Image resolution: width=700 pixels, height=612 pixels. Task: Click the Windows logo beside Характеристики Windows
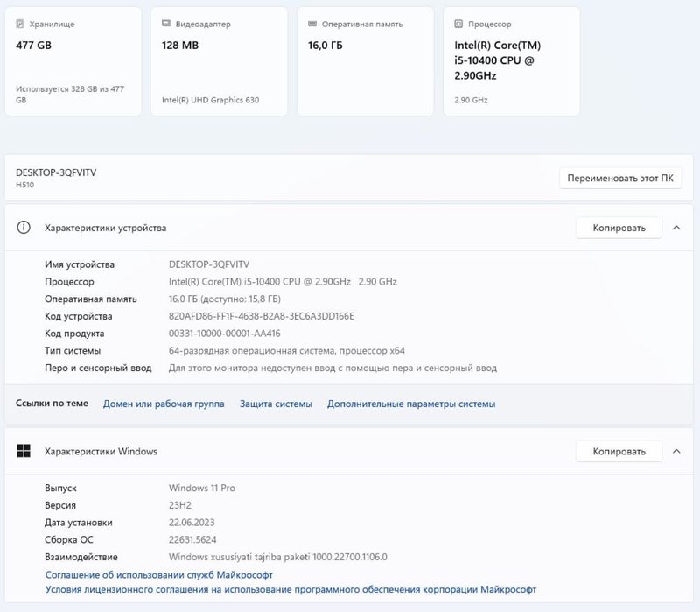[24, 451]
